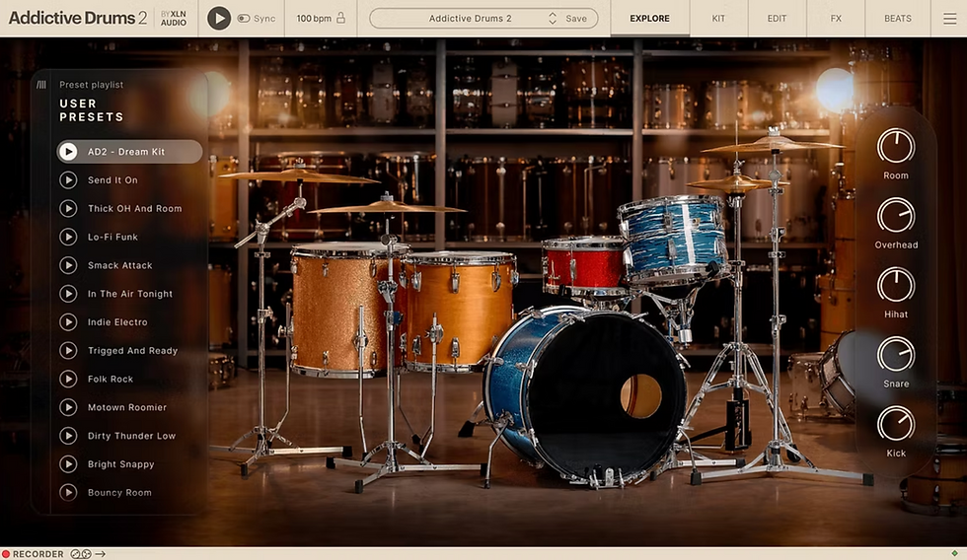Image resolution: width=967 pixels, height=560 pixels.
Task: Click the Overhead level knob
Action: pyautogui.click(x=896, y=216)
